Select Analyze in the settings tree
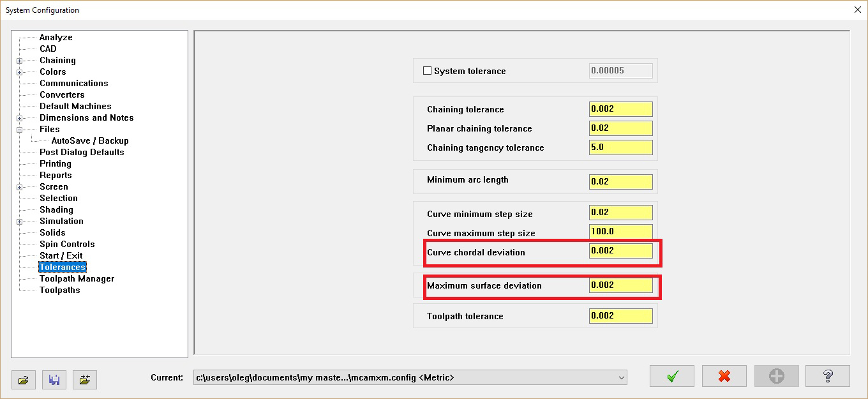The image size is (868, 399). pyautogui.click(x=56, y=38)
